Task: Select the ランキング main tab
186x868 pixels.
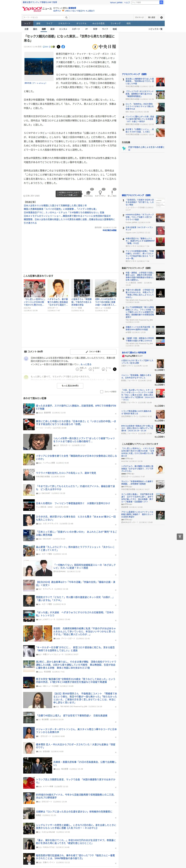Action: pos(115,24)
